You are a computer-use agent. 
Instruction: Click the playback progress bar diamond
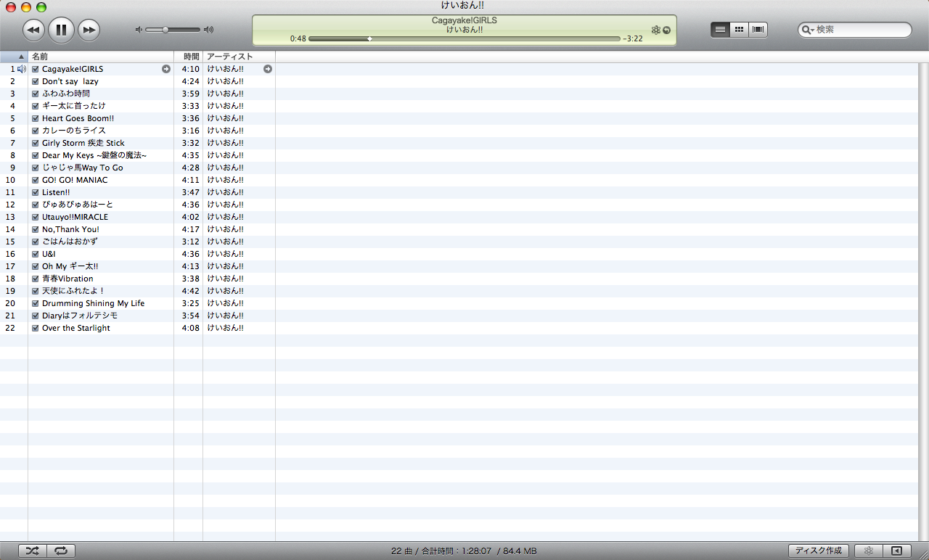coord(369,38)
